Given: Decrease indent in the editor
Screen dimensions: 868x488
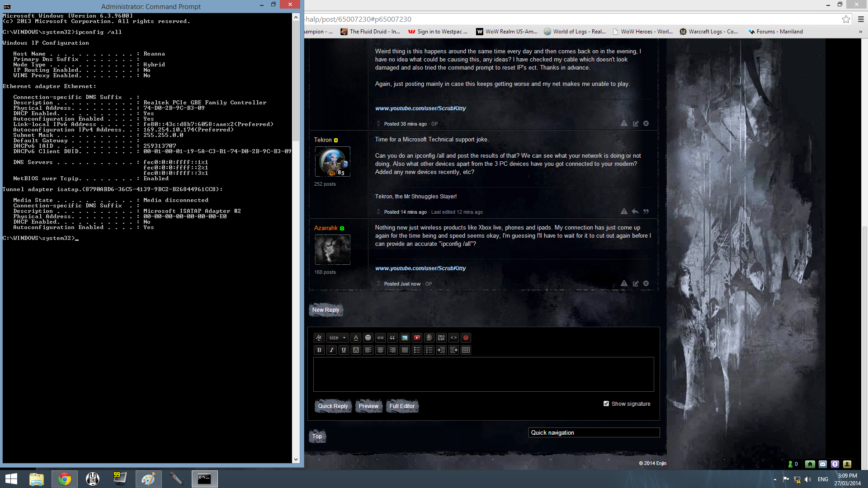Looking at the screenshot, I should tap(441, 350).
